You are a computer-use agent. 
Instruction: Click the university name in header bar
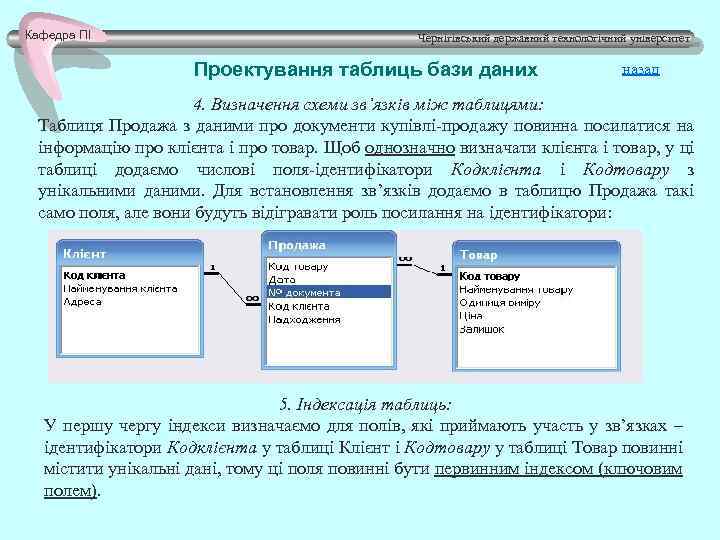(553, 39)
